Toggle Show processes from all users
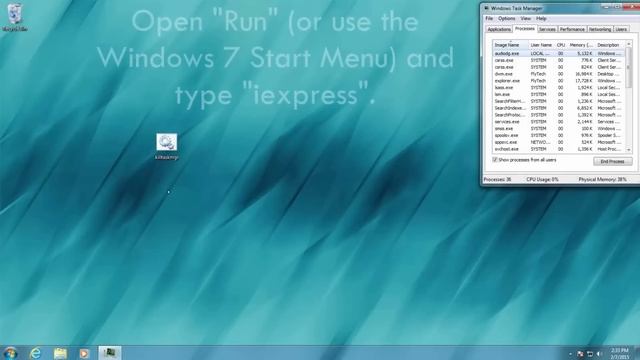Viewport: 640px width, 360px height. point(525,160)
